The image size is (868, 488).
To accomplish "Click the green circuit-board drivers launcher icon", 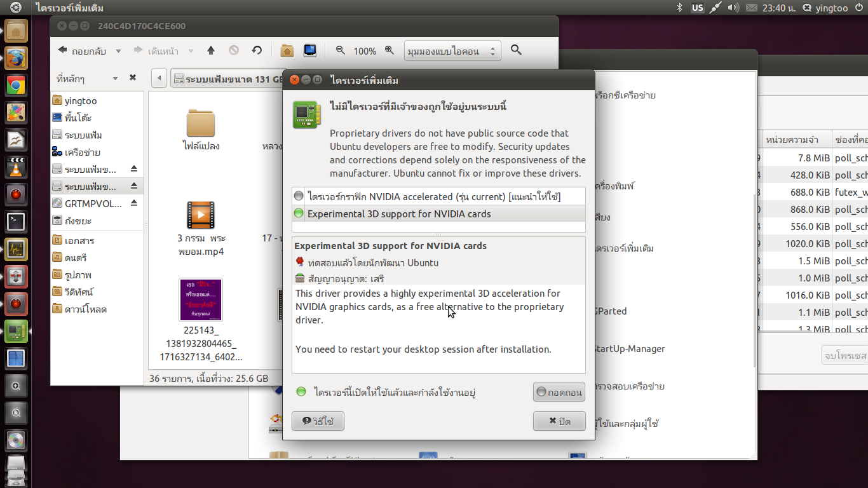I will tap(16, 331).
